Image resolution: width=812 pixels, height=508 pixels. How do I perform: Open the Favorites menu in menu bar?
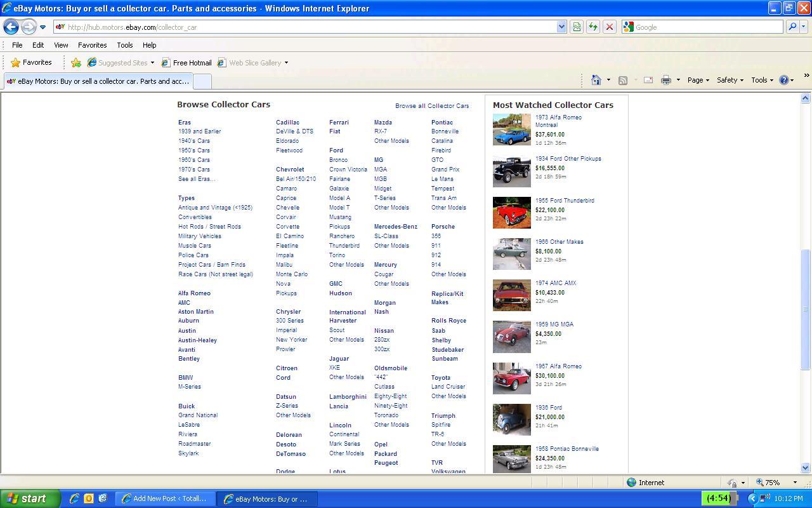[x=92, y=45]
